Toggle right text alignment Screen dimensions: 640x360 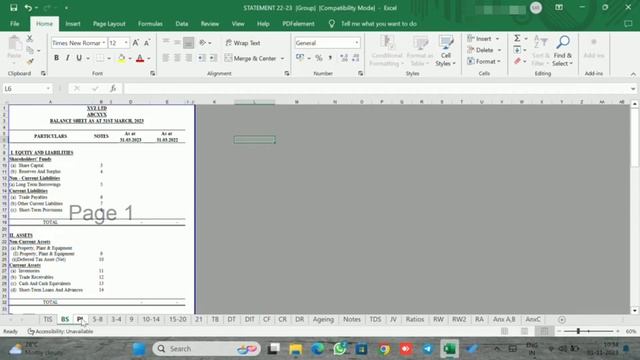click(x=189, y=58)
